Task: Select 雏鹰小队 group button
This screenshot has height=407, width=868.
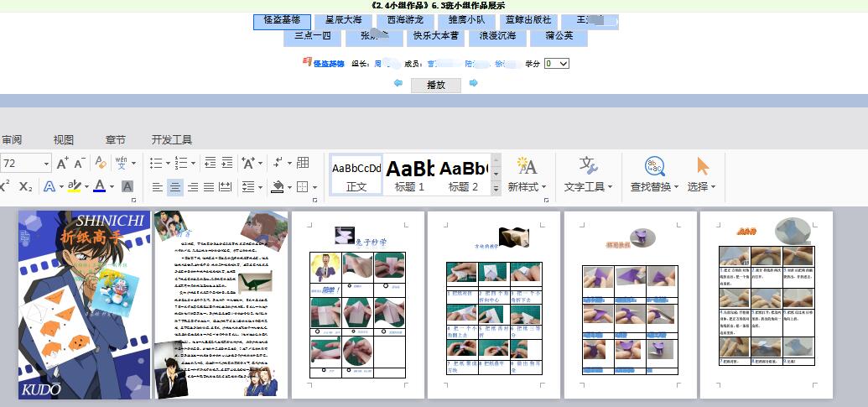Action: [x=466, y=21]
